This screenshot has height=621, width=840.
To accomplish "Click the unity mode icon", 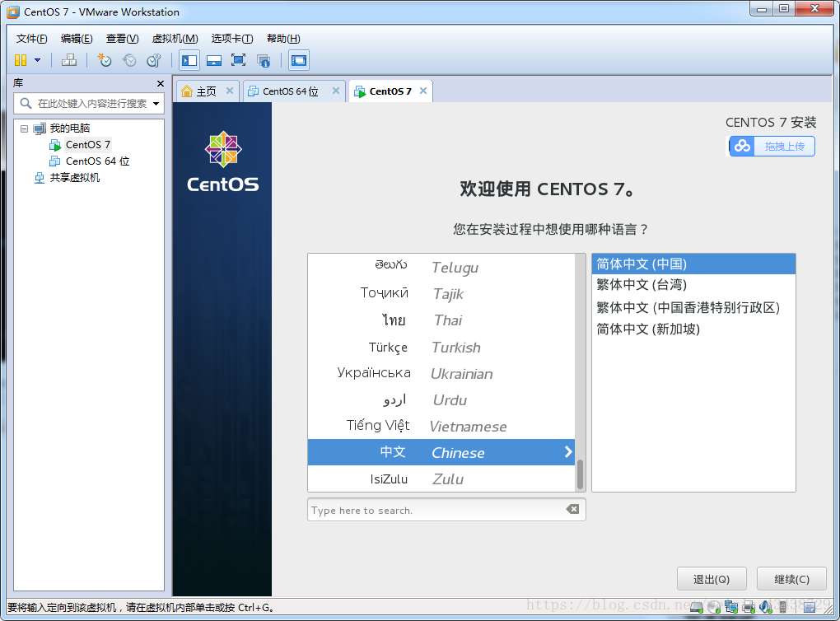I will pos(263,60).
